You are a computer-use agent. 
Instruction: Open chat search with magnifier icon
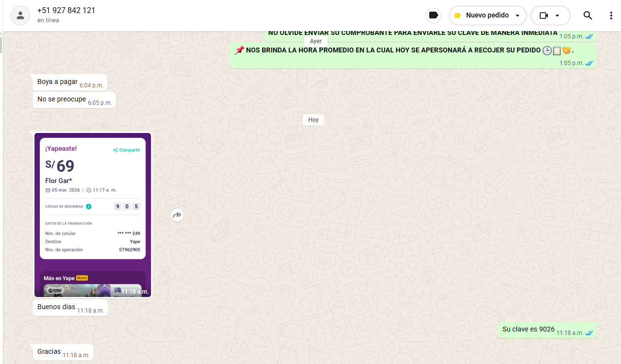pos(587,16)
